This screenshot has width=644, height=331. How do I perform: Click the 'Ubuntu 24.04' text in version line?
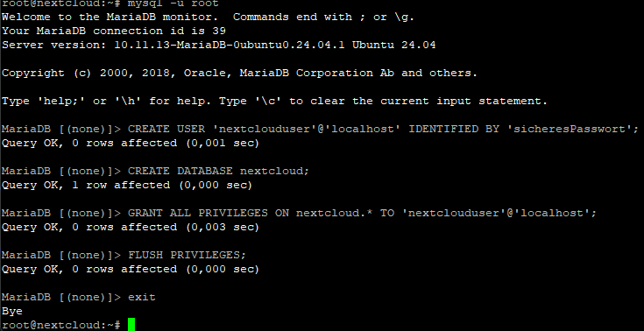click(x=394, y=46)
